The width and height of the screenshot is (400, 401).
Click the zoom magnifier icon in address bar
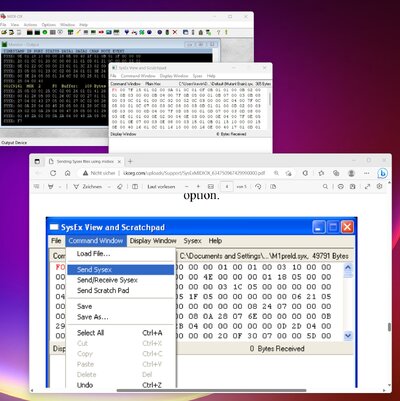[276, 173]
